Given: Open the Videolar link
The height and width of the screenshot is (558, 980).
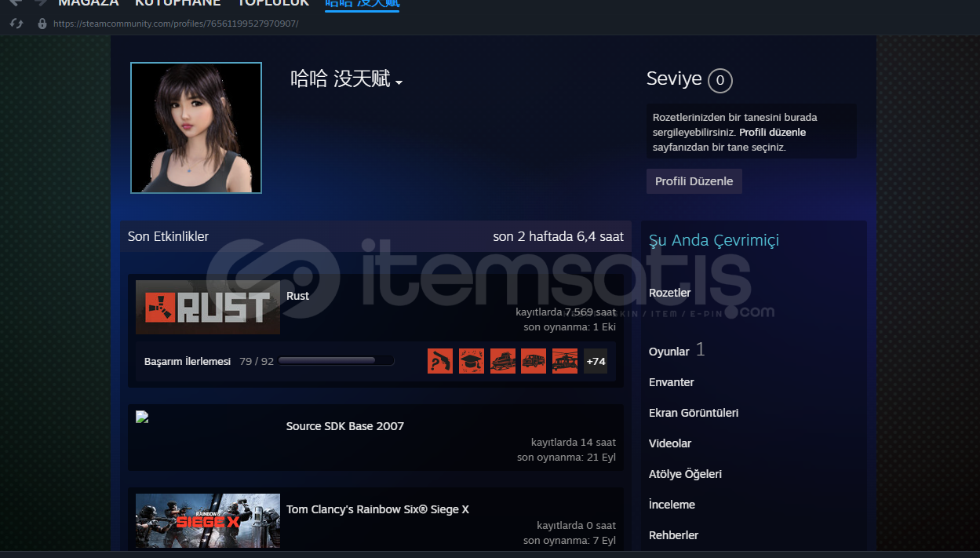Looking at the screenshot, I should [670, 443].
